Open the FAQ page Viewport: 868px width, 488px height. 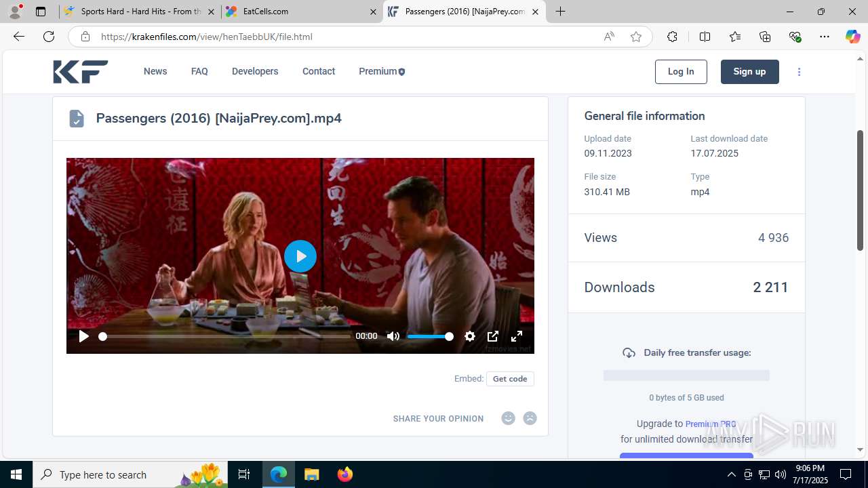point(199,71)
